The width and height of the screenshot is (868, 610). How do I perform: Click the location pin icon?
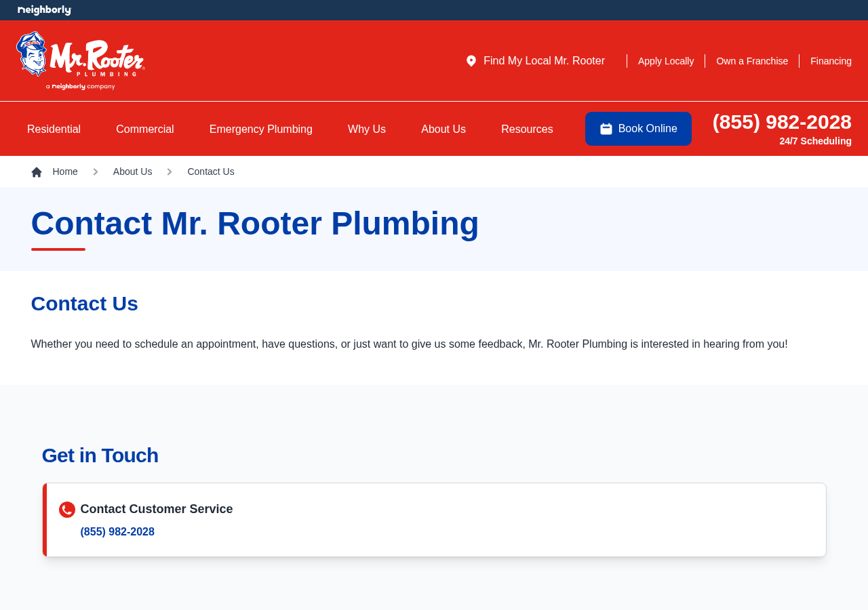(x=471, y=61)
